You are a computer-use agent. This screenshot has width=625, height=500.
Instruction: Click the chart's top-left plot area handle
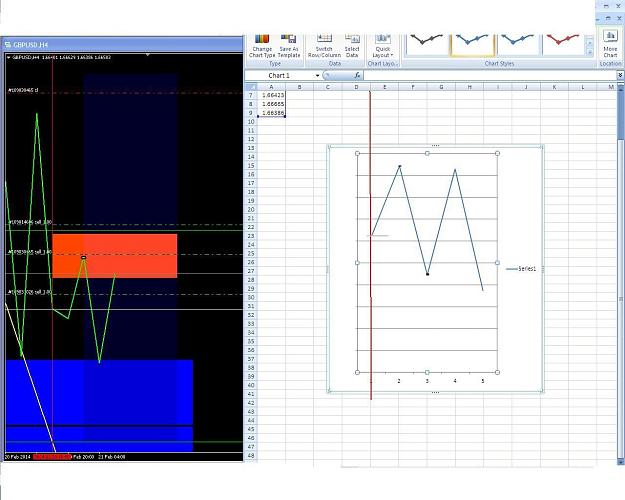[x=357, y=153]
